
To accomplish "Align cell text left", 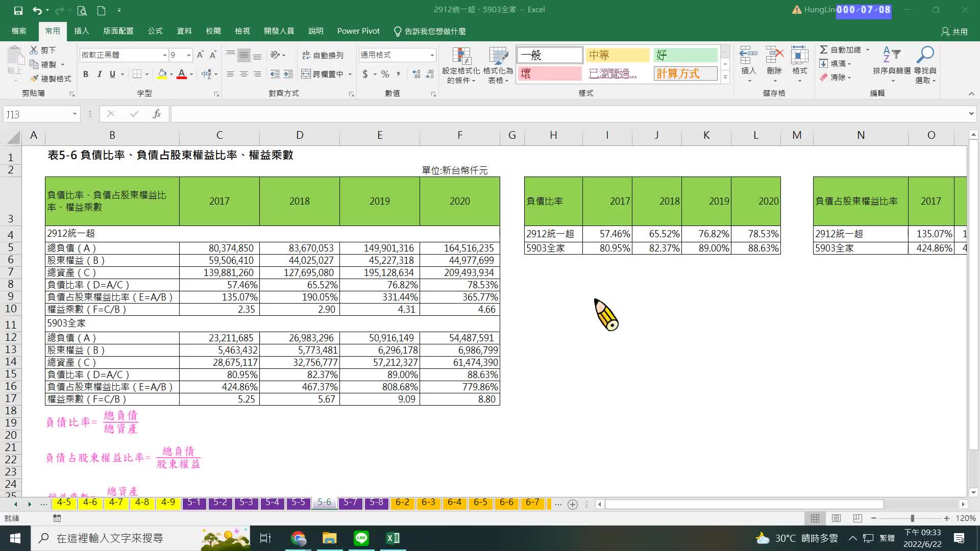I will click(x=231, y=74).
